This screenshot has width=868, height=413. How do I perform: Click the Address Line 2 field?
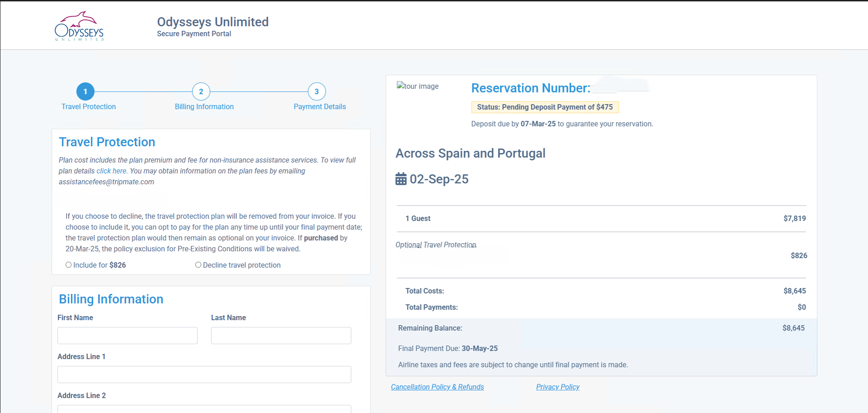(x=204, y=409)
